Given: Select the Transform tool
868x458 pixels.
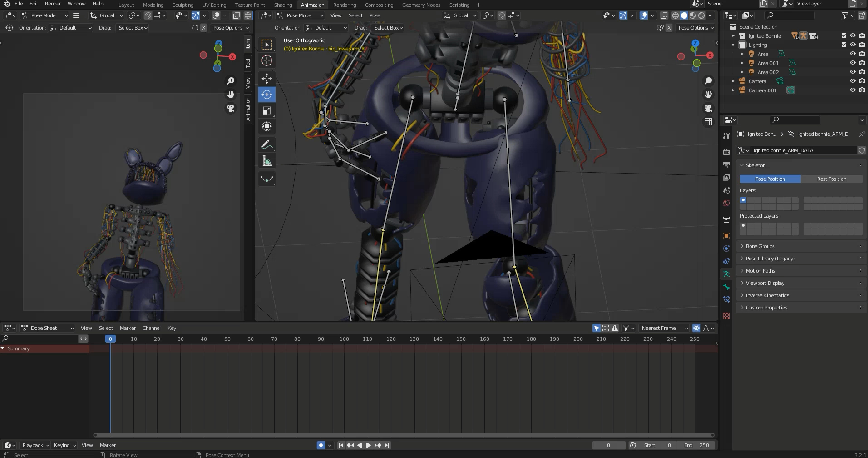Looking at the screenshot, I should click(x=267, y=126).
